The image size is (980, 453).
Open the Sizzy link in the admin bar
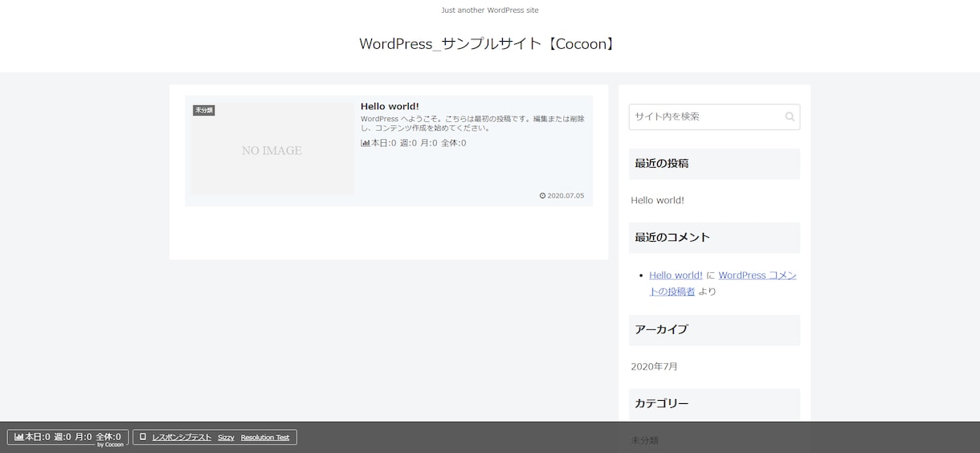tap(226, 438)
